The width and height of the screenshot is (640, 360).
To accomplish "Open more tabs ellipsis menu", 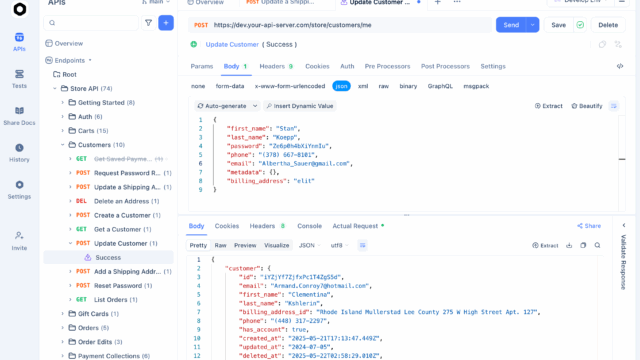I will 457,2.
